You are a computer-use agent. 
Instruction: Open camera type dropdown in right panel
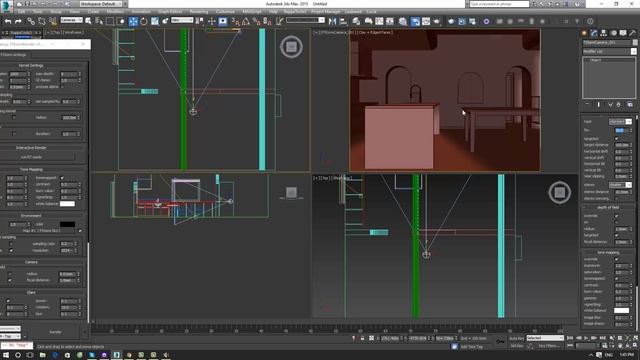(x=621, y=122)
